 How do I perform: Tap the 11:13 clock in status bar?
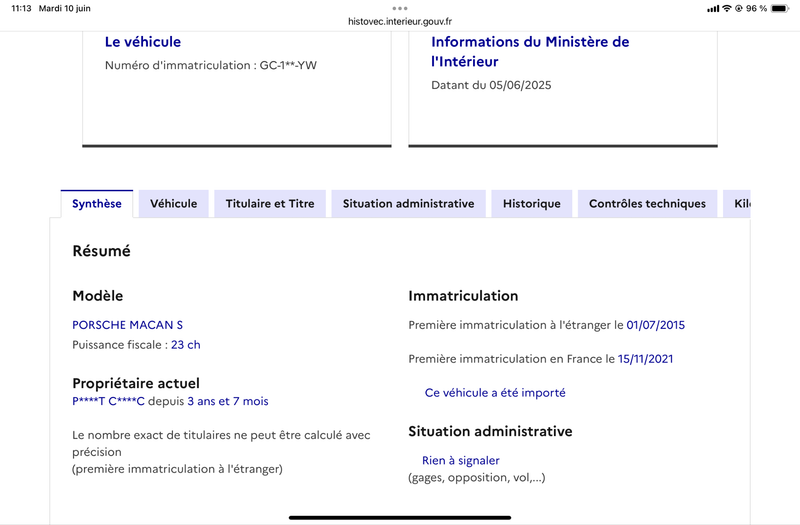click(x=21, y=8)
